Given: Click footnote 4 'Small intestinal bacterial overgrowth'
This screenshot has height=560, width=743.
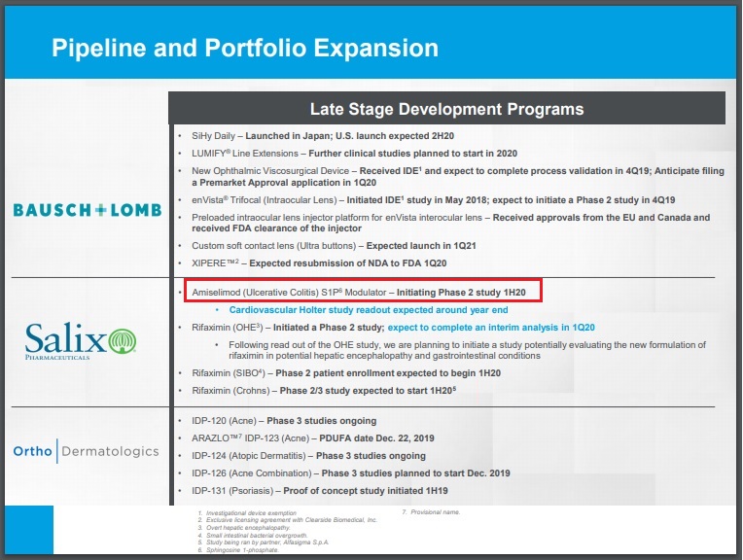Looking at the screenshot, I should (x=253, y=535).
